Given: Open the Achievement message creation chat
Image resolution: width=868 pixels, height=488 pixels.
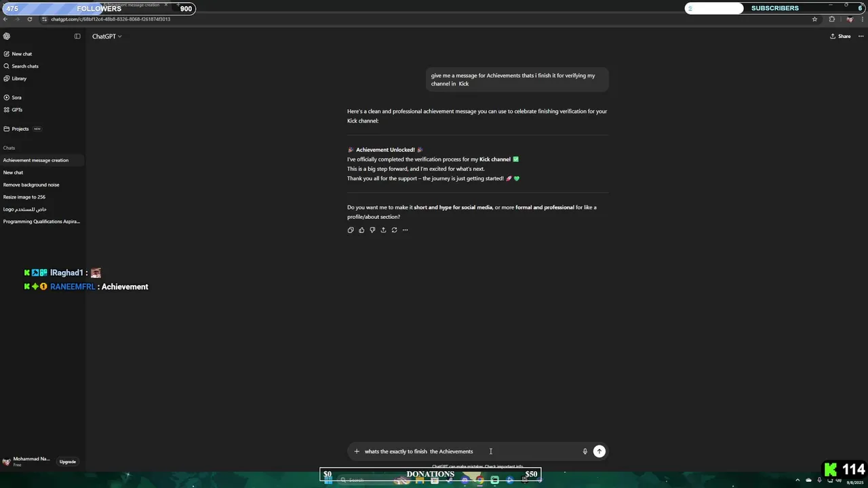Looking at the screenshot, I should coord(36,161).
